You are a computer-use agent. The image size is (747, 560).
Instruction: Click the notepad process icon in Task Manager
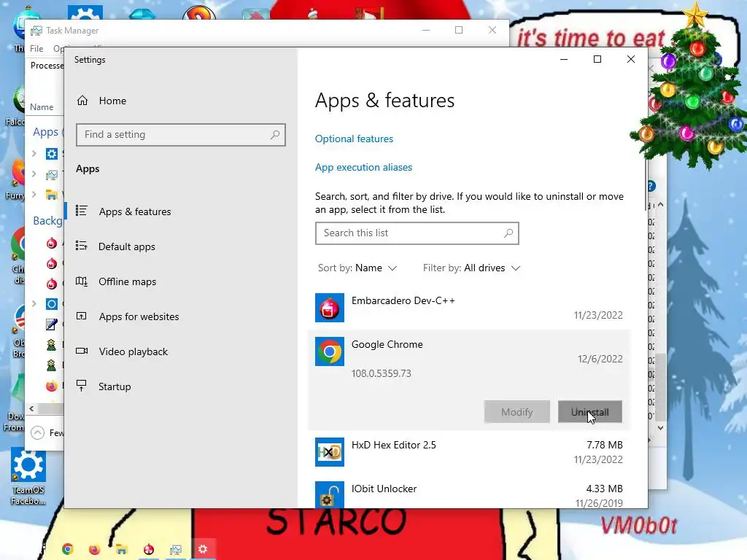pyautogui.click(x=52, y=324)
